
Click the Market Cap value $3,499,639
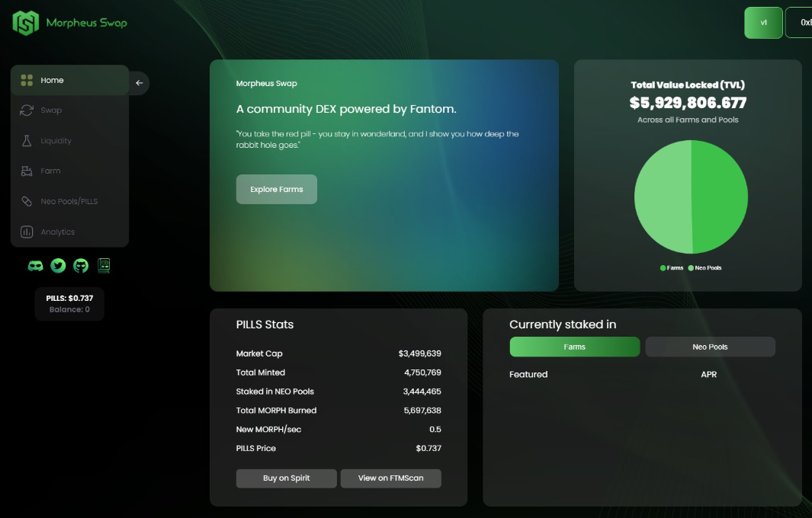pyautogui.click(x=419, y=353)
